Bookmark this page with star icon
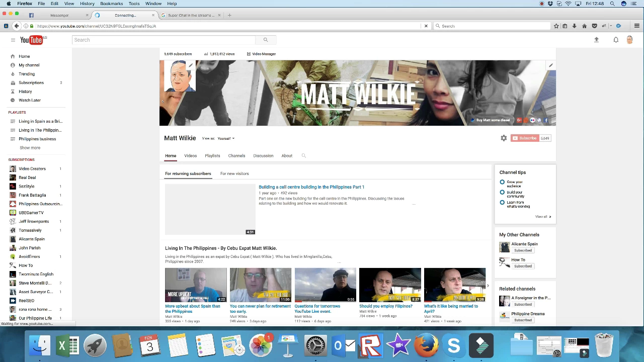 point(556,26)
